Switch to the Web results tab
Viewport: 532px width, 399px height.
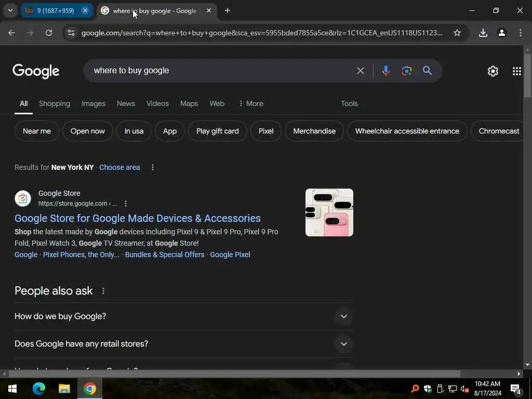pyautogui.click(x=217, y=103)
